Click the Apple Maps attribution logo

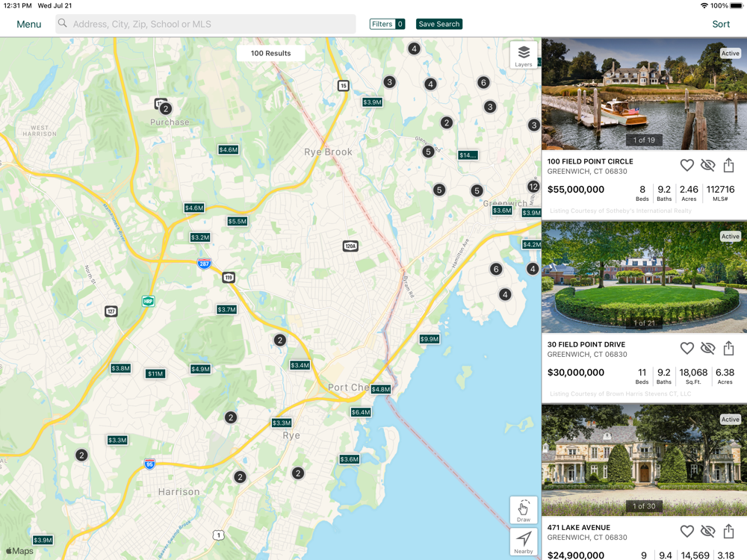(x=19, y=551)
